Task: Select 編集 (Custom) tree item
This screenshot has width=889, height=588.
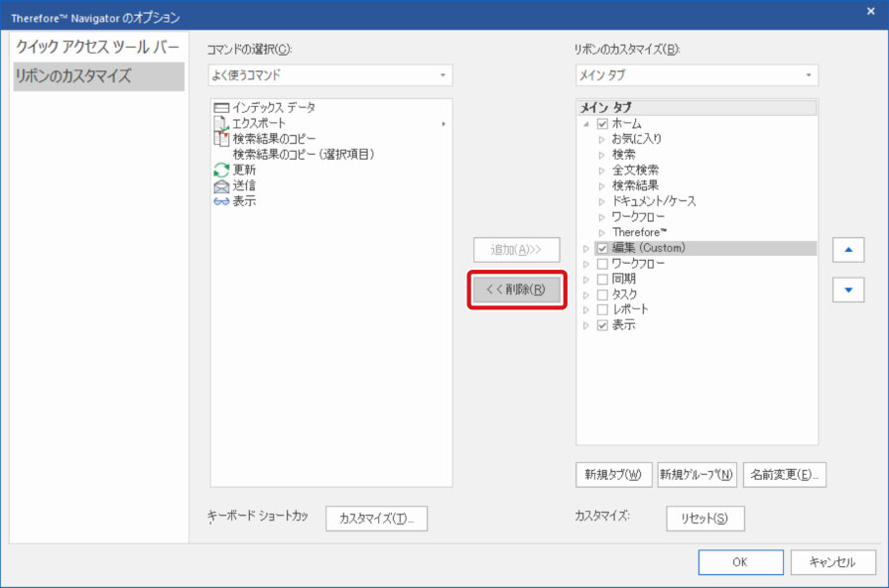Action: coord(648,248)
